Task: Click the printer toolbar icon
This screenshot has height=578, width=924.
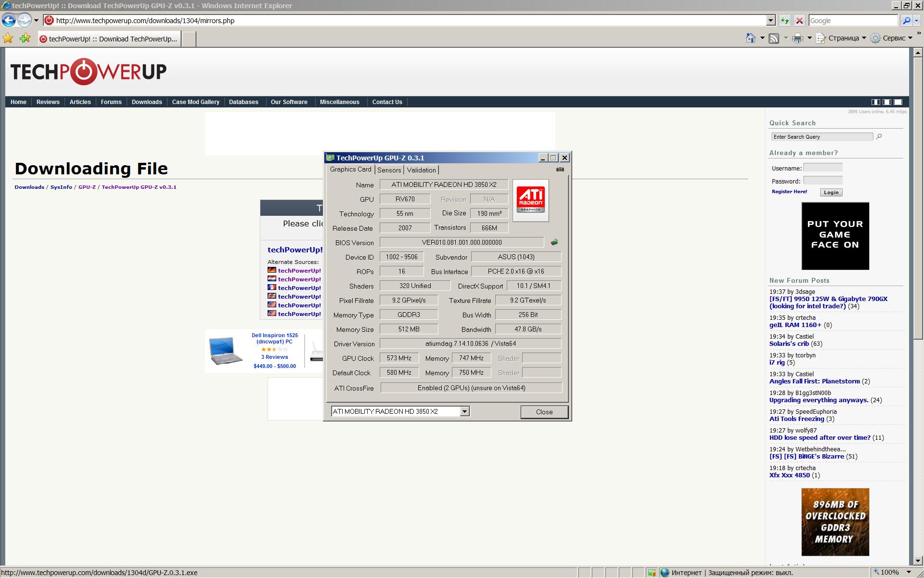Action: [797, 39]
